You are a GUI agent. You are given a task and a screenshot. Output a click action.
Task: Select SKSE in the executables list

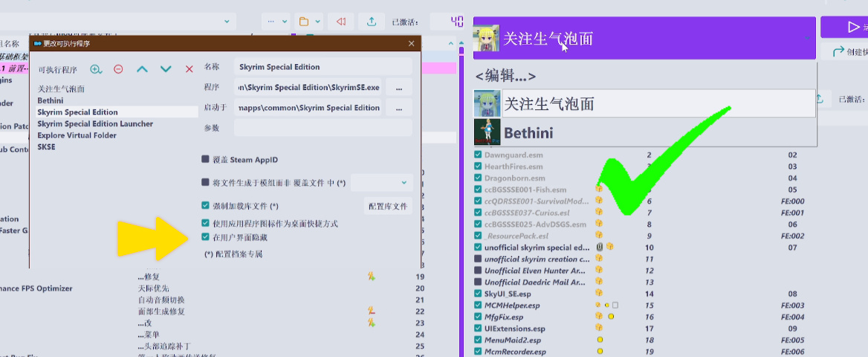tap(47, 147)
